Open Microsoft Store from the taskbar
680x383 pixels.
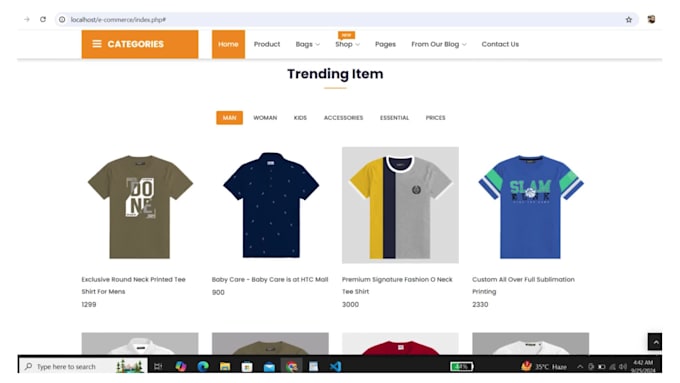click(247, 367)
